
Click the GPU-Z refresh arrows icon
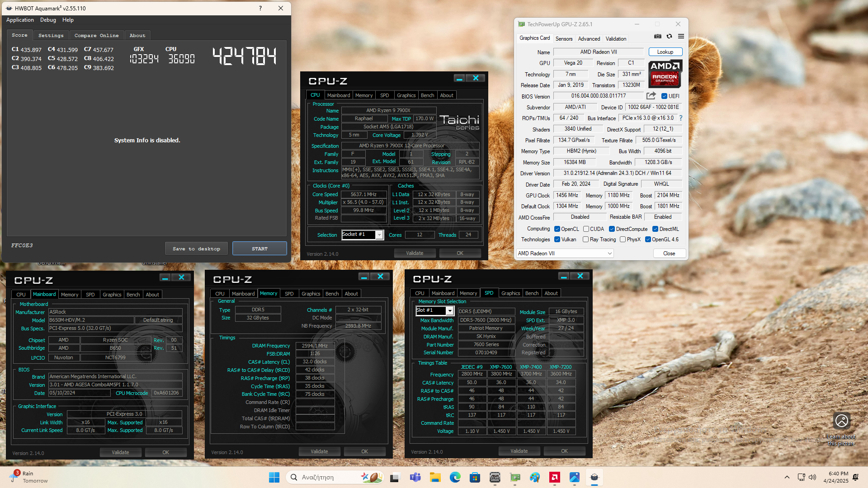coord(670,36)
